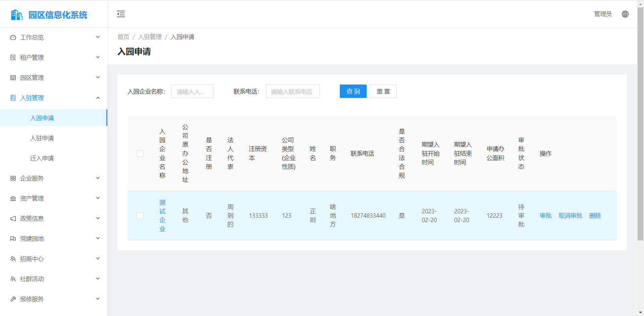This screenshot has height=316, width=644.
Task: Go to 首页 in the breadcrumb
Action: coord(123,37)
